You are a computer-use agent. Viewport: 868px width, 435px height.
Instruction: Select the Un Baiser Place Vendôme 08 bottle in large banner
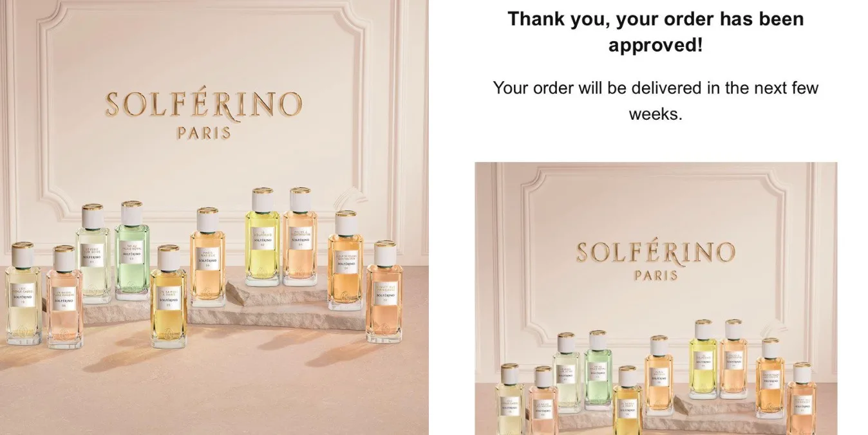(64, 296)
